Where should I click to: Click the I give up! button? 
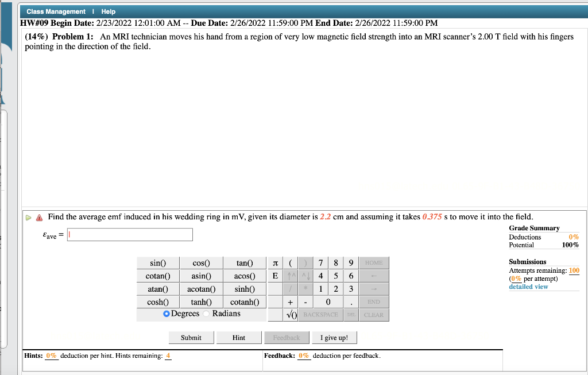click(334, 337)
